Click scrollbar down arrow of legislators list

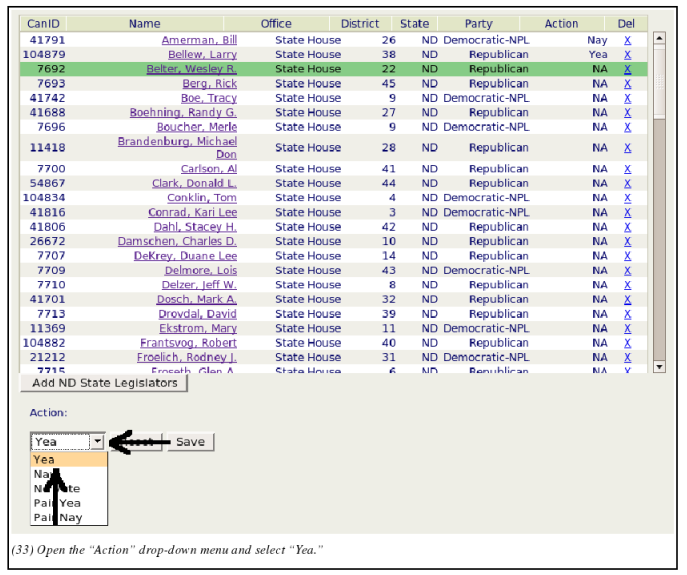(x=659, y=367)
